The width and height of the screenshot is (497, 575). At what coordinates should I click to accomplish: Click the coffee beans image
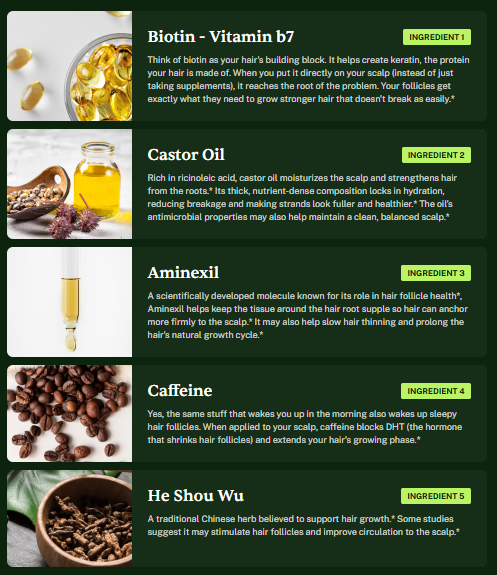click(x=70, y=413)
